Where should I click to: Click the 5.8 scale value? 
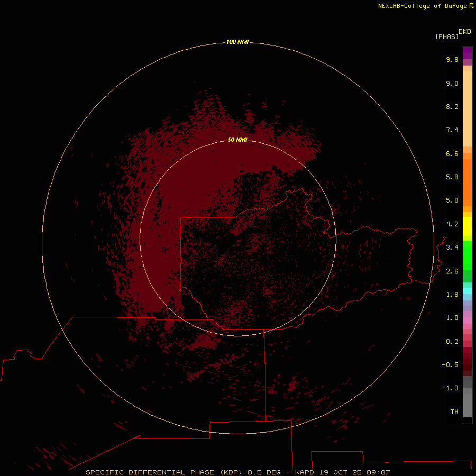452,177
